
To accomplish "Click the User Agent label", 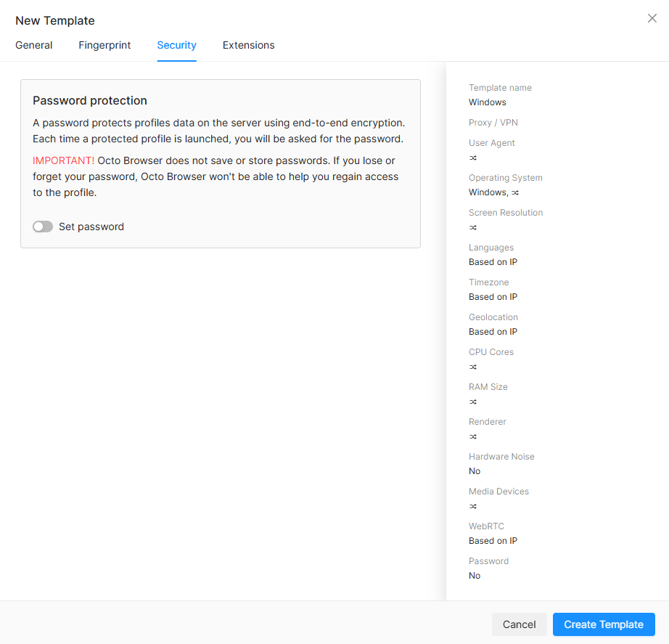I will pyautogui.click(x=491, y=142).
